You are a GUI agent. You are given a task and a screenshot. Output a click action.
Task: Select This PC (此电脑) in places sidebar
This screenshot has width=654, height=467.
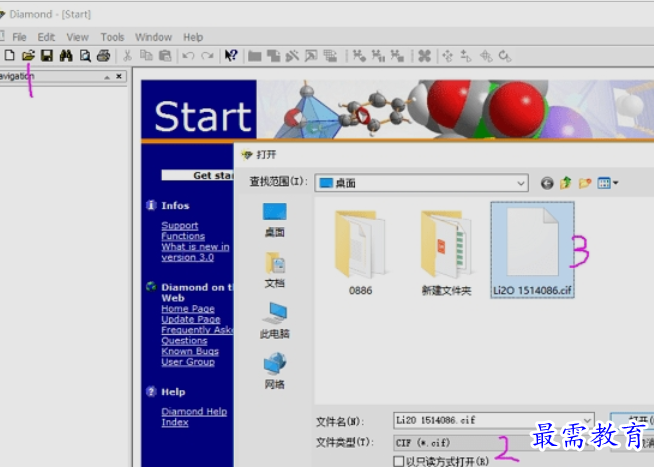tap(274, 320)
